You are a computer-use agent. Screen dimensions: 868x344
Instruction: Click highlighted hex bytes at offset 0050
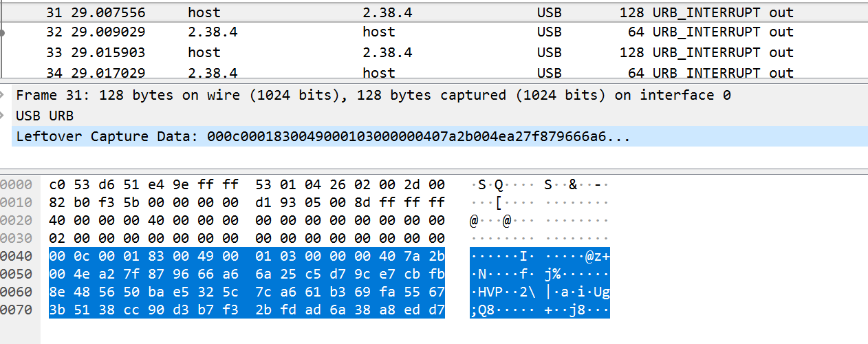tap(247, 275)
